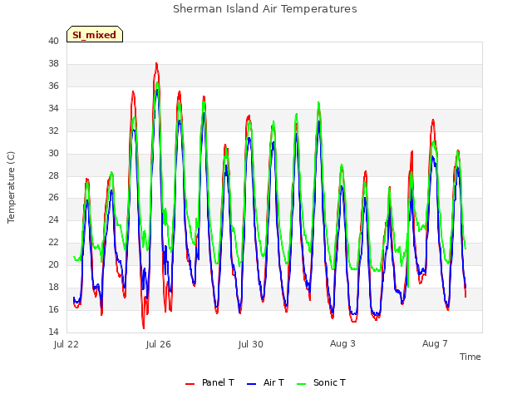Screen dimensions: 532x399
Task: Click the chart title Sherman Island Air Temperatures
Action: [x=265, y=9]
